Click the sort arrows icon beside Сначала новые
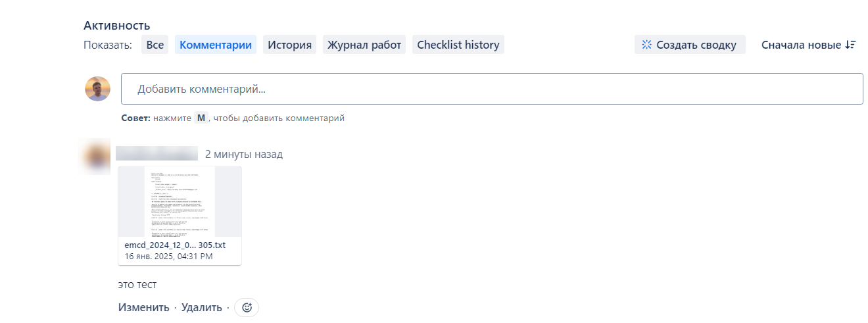This screenshot has height=323, width=868. [850, 45]
